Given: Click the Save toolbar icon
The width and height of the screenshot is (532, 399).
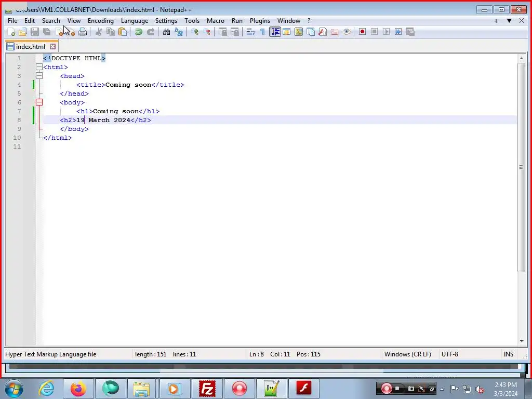Looking at the screenshot, I should tap(35, 32).
